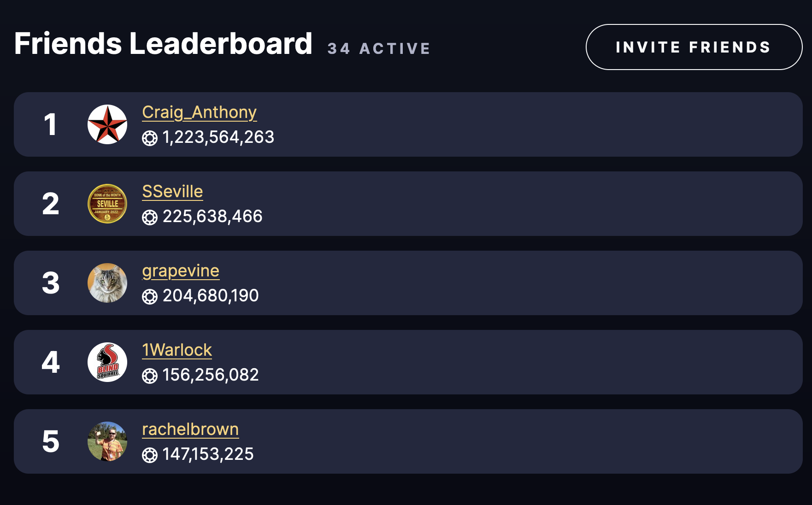The image size is (812, 505).
Task: Click chip icon beside 1,223,564,263
Action: tap(150, 138)
